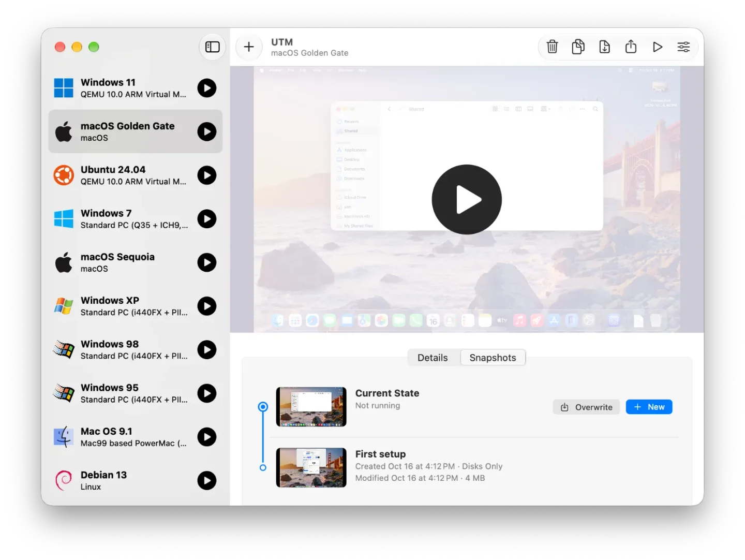
Task: Click 'Modified Oct 16 at 4:12 PM · 4 MB' text
Action: pyautogui.click(x=420, y=478)
